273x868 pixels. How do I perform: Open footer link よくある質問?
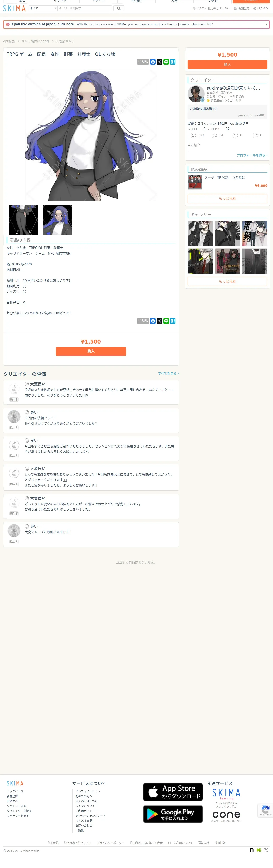click(x=84, y=821)
